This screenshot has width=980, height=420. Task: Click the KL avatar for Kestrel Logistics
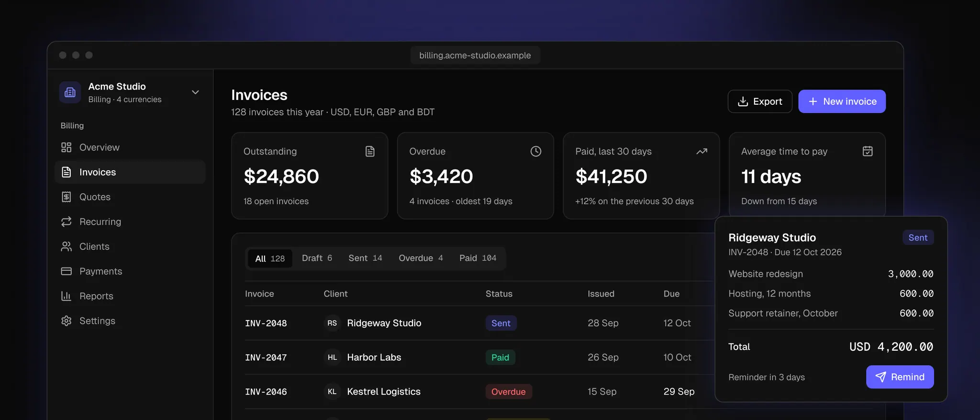coord(332,391)
